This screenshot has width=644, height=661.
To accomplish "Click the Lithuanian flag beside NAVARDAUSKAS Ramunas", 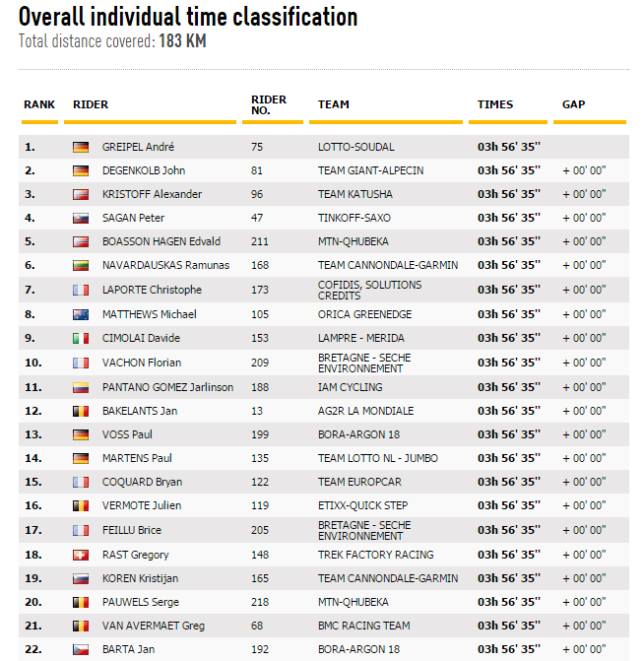I will click(x=81, y=265).
